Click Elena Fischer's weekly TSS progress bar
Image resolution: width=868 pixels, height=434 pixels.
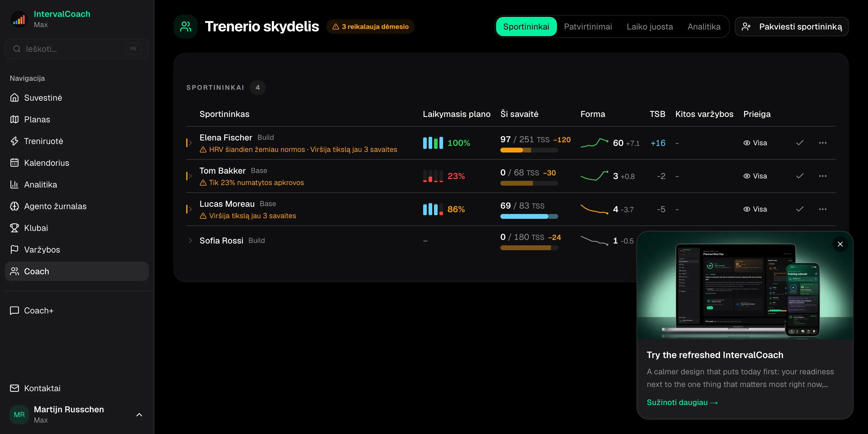point(529,150)
